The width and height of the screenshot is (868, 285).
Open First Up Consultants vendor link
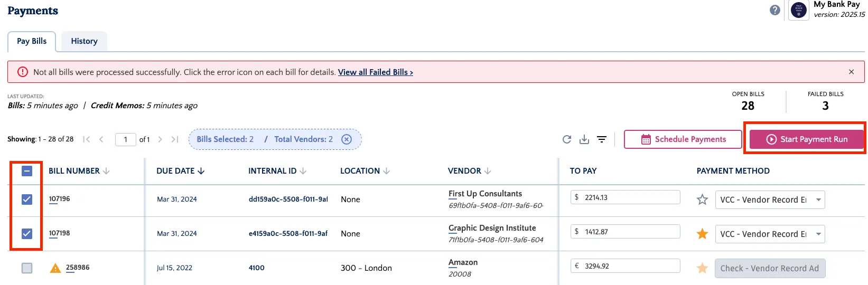point(485,194)
